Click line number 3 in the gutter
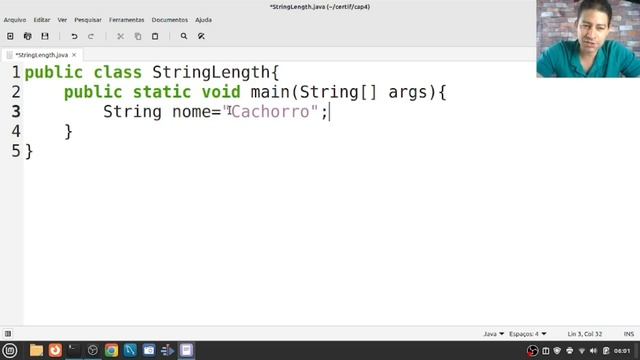Viewport: 640px width, 360px height. [x=16, y=111]
